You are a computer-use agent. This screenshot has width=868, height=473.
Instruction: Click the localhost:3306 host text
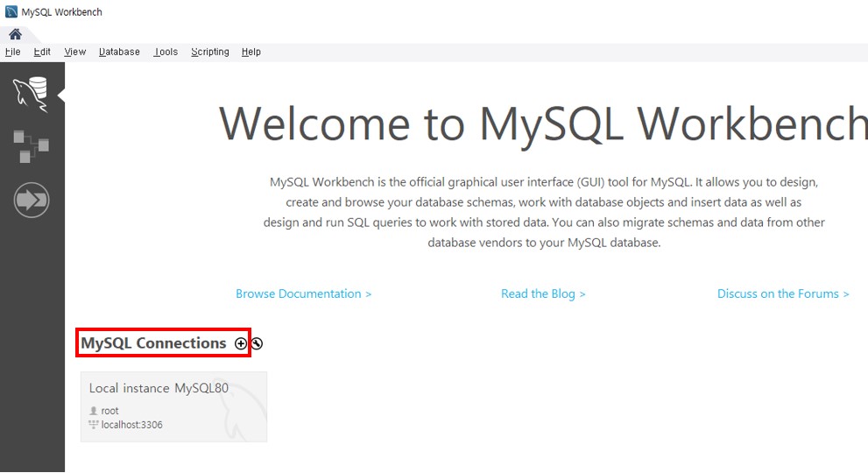[x=131, y=425]
